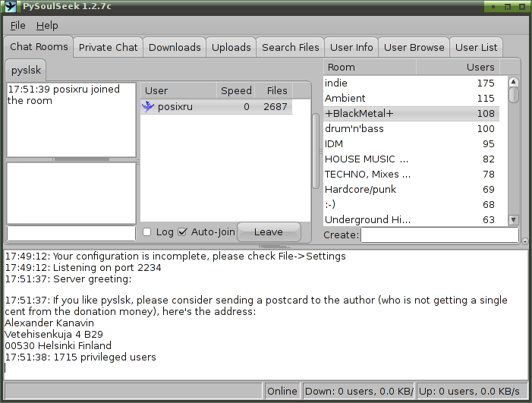Image resolution: width=532 pixels, height=403 pixels.
Task: Click the blue bird status icon beside posixru
Action: tap(148, 106)
